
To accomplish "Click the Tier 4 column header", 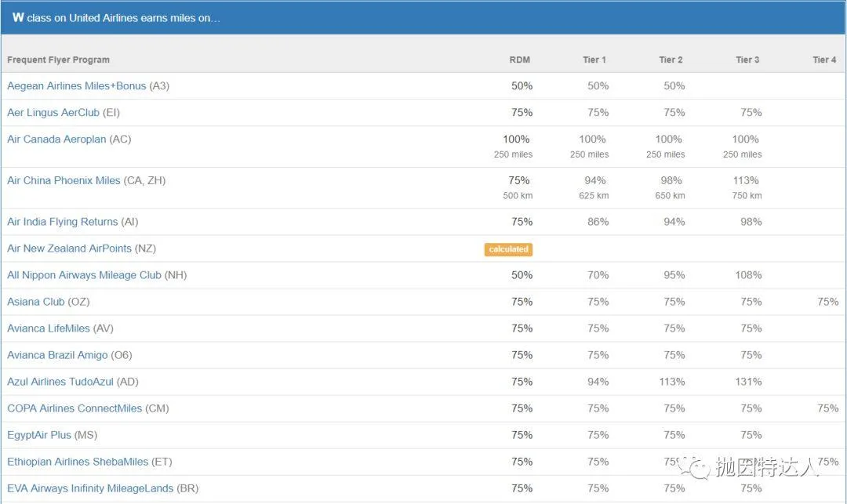I will (x=824, y=60).
